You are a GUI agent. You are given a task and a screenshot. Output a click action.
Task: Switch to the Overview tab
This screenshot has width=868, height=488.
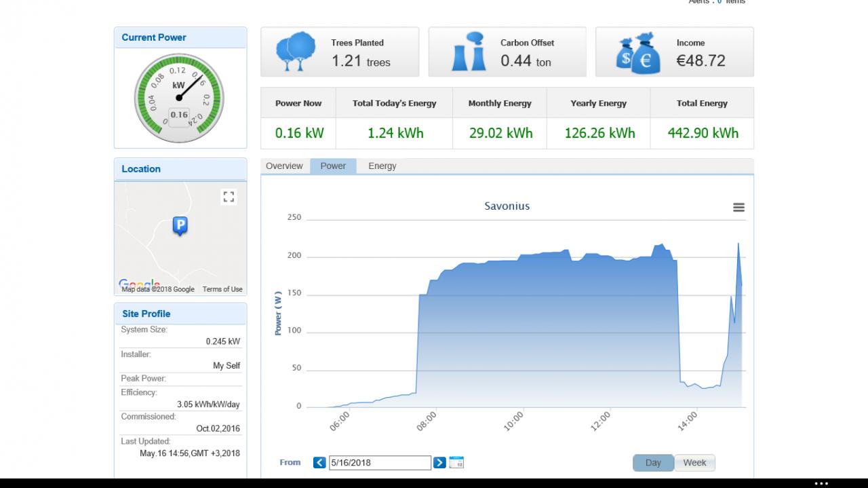[284, 166]
